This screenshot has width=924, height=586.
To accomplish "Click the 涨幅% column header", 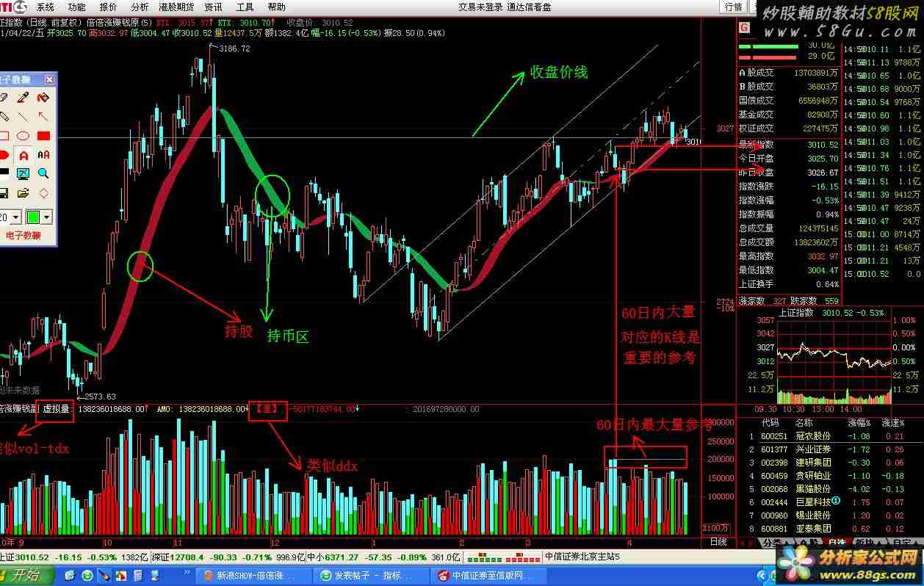I will point(858,423).
